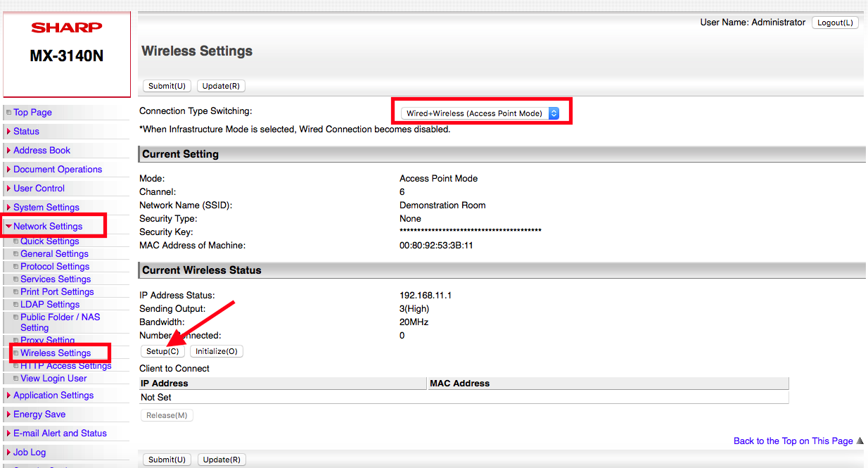Image resolution: width=868 pixels, height=468 pixels.
Task: Log out using the Logout(L) button
Action: point(835,23)
